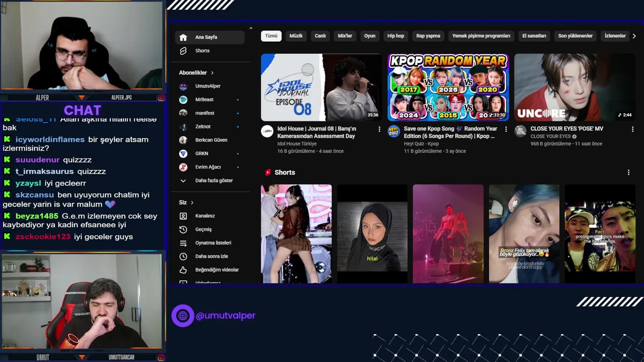This screenshot has height=362, width=644.
Task: Click the globe icon beside @umutvalper
Action: pyautogui.click(x=183, y=316)
